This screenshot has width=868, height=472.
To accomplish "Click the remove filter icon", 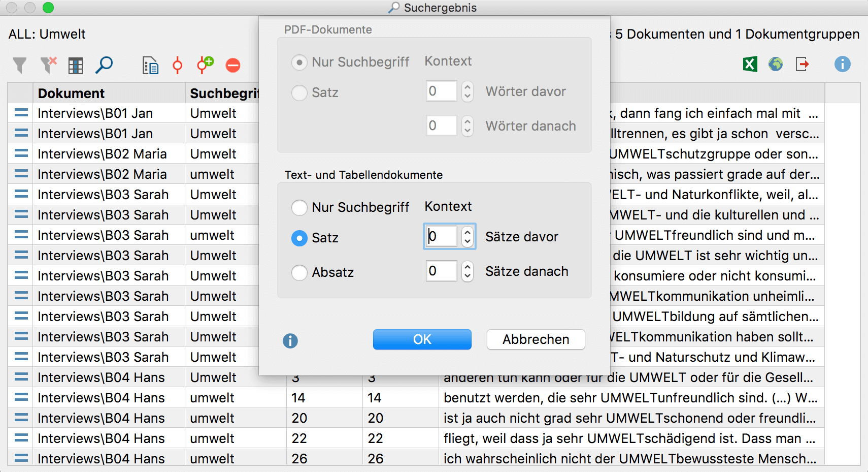I will point(48,65).
